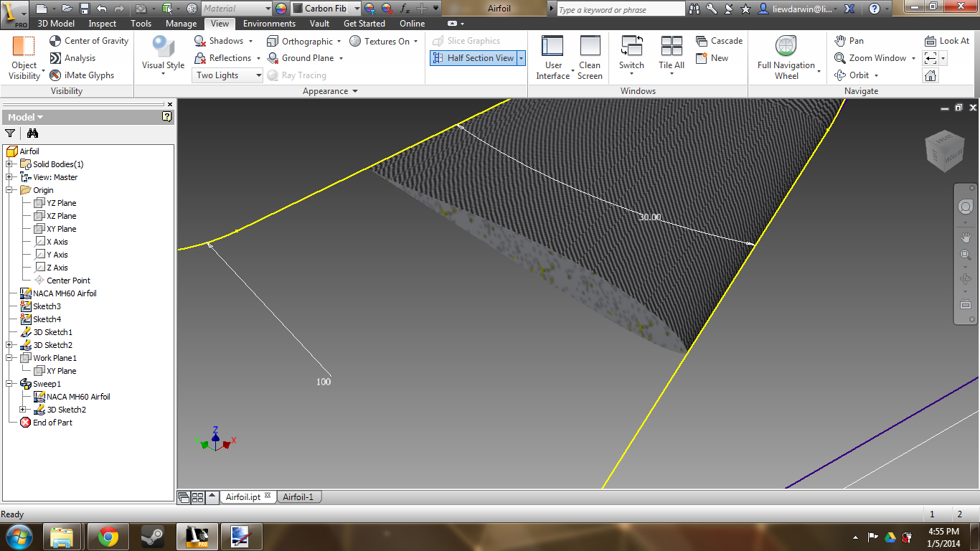Screen dimensions: 980x551
Task: Select the YZ Plane tree item
Action: pos(61,203)
